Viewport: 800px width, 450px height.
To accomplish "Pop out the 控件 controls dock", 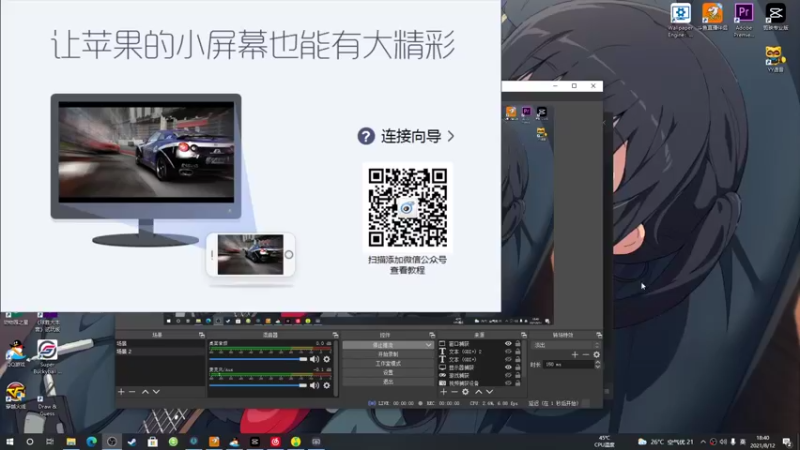I will point(432,335).
